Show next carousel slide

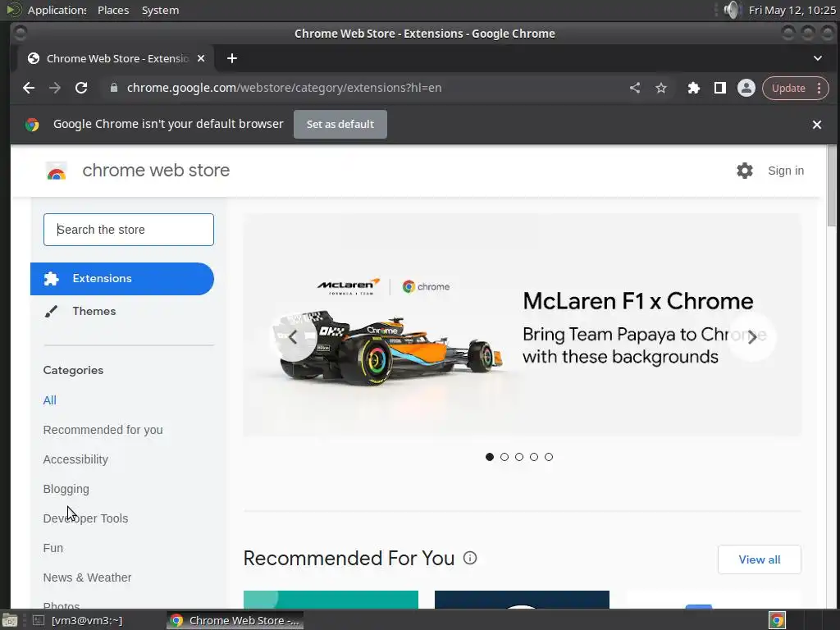[x=752, y=337]
